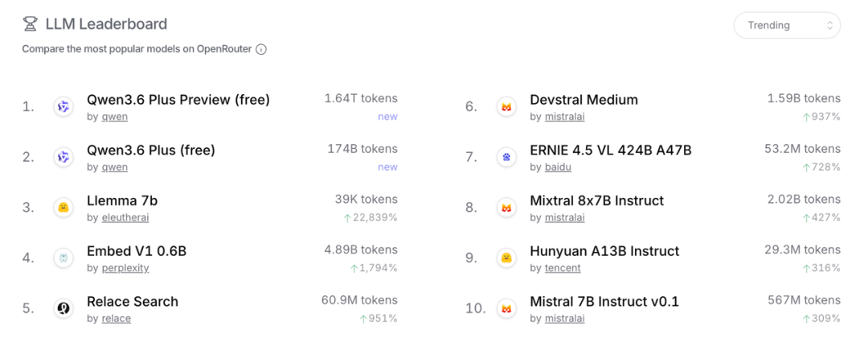Visit the eleutherai author link

125,217
